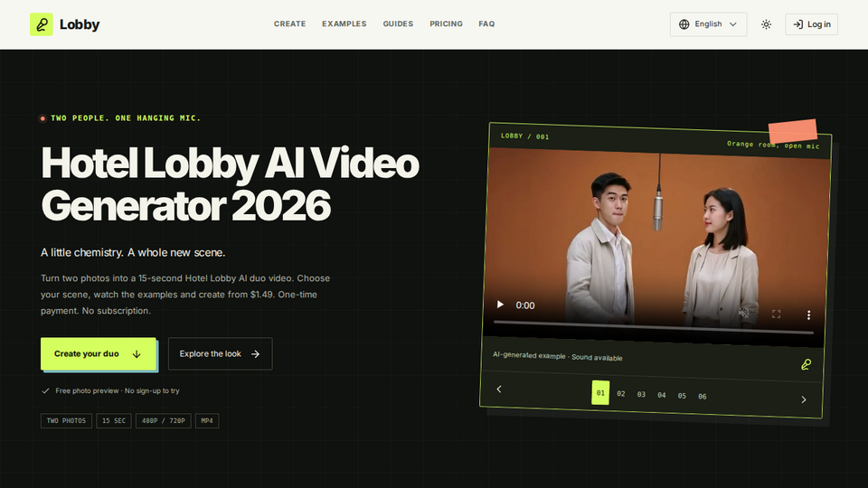Expand the English language dropdown
This screenshot has height=488, width=868.
click(708, 24)
